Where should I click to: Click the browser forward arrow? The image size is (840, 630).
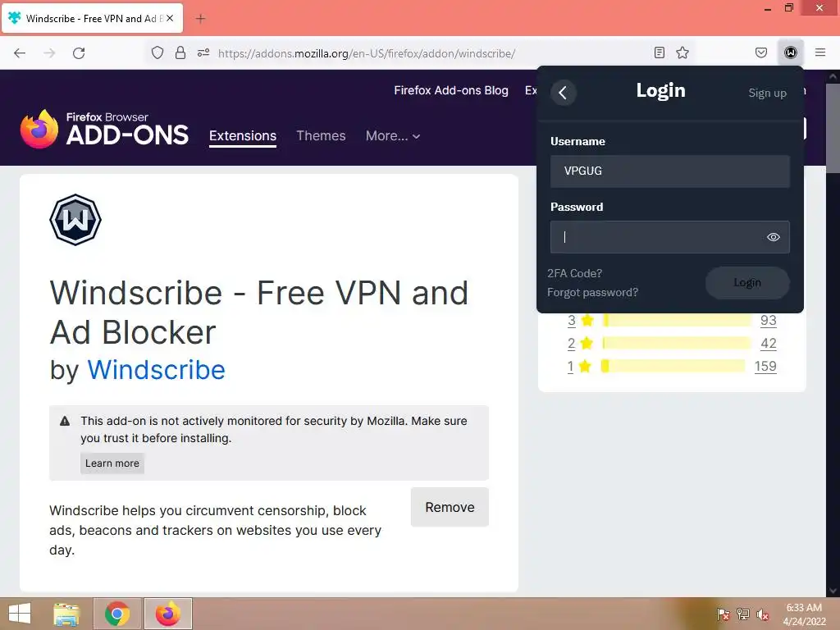(x=49, y=53)
